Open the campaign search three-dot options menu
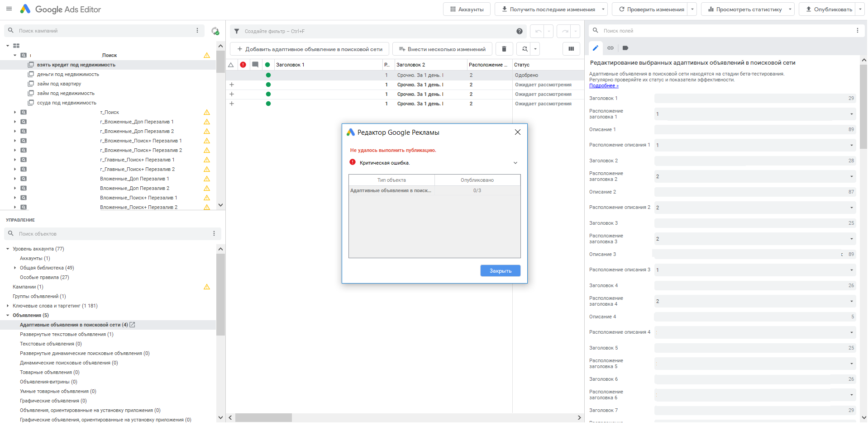Screen dimensions: 868x440 coord(197,31)
